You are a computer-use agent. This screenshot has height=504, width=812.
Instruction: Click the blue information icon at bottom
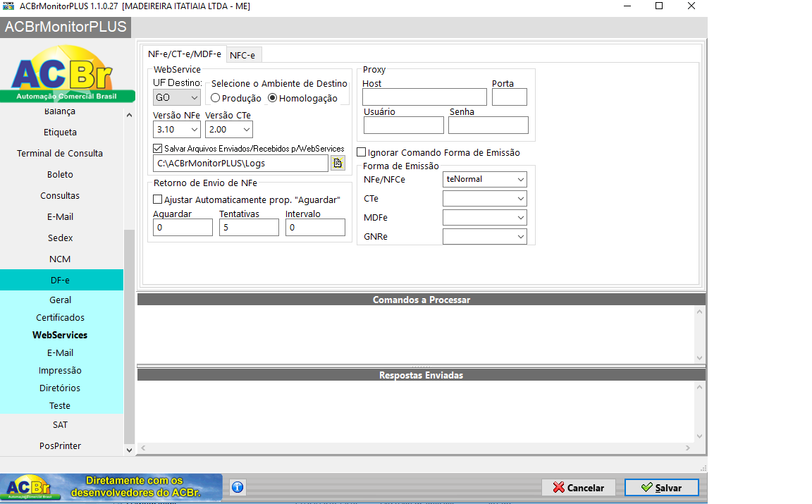(238, 487)
